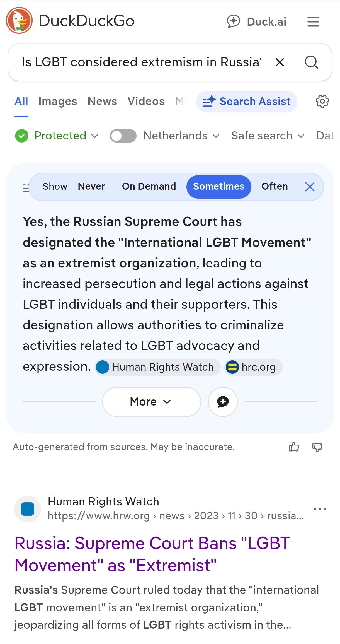This screenshot has width=340, height=644.
Task: Set Search Assist frequency to Often
Action: (x=275, y=186)
